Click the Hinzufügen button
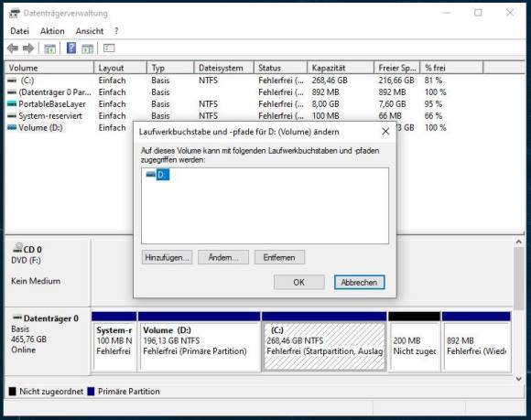Screen dimensions: 531x420 coord(167,257)
